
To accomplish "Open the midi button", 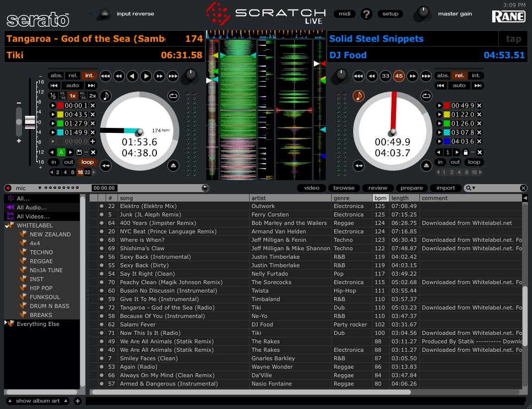I will 344,14.
